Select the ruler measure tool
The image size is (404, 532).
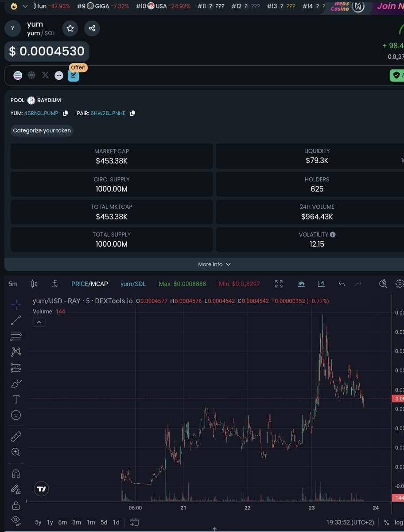pos(16,437)
